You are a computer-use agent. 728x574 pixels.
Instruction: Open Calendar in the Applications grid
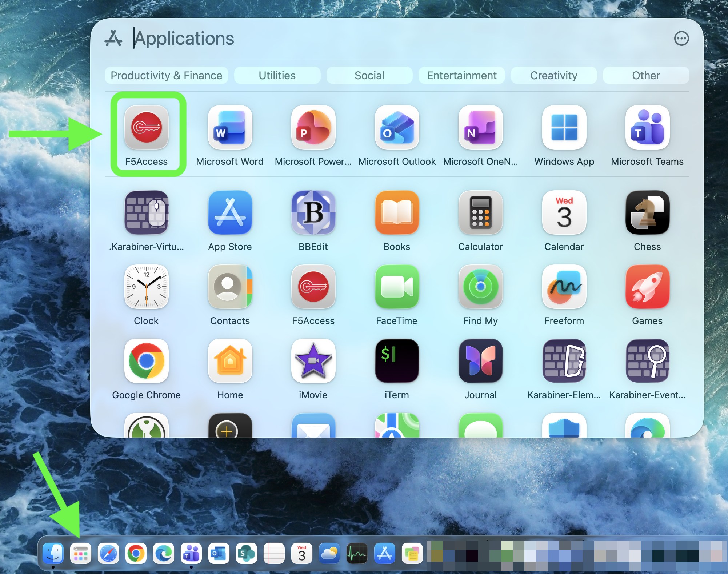[x=564, y=212]
